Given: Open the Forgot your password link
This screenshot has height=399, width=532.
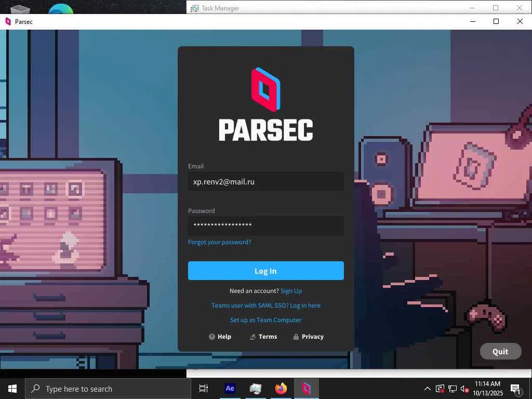Looking at the screenshot, I should coord(220,242).
